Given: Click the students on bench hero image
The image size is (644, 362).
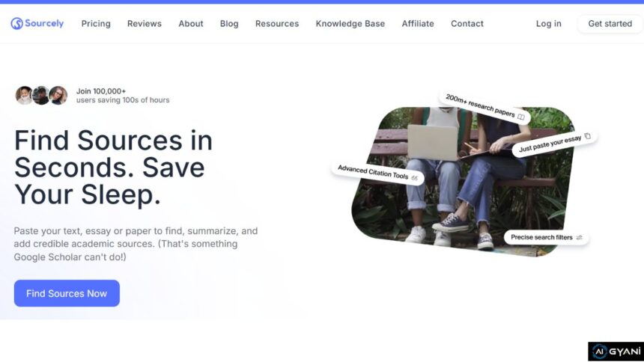Looking at the screenshot, I should [464, 194].
